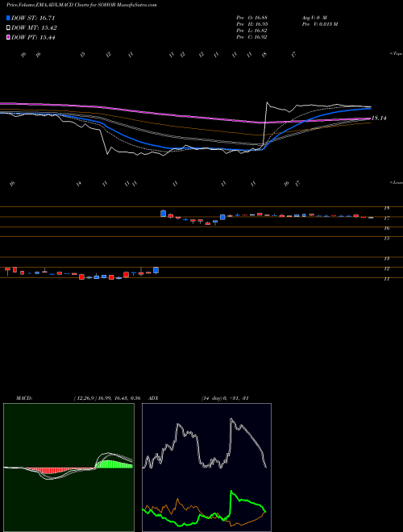This screenshot has height=532, width=403.
Task: Click the price axis label 12
Action: coord(386,268)
